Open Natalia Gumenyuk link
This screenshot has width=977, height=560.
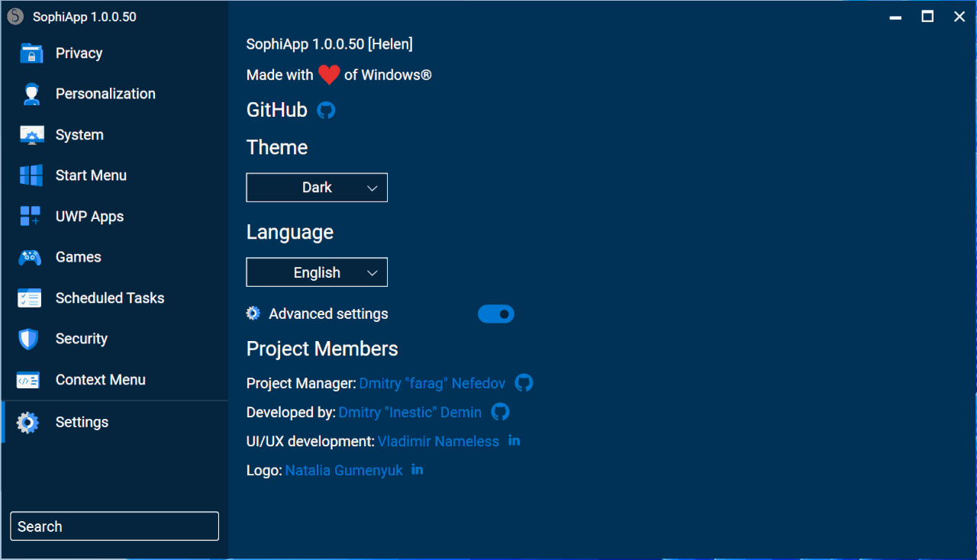(343, 471)
